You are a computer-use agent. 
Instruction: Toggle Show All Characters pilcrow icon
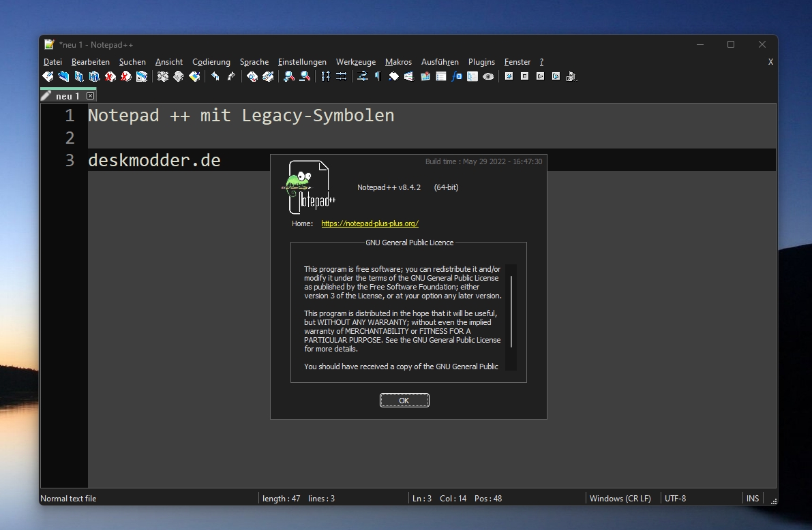click(x=378, y=76)
